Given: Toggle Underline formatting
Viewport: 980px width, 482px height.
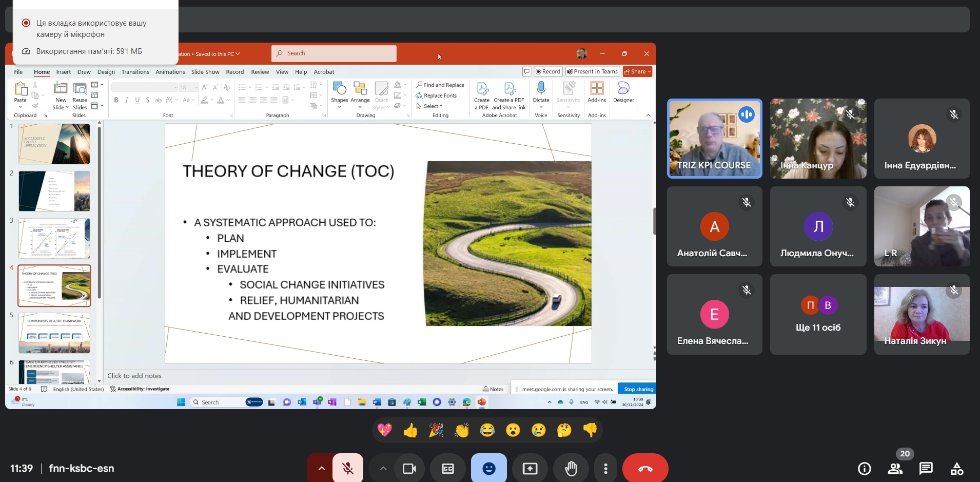Looking at the screenshot, I should (137, 100).
